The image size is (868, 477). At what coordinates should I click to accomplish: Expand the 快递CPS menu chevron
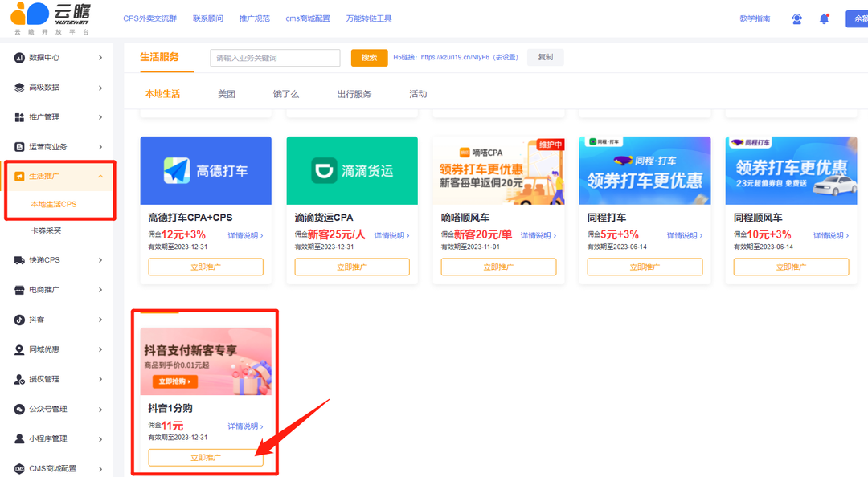click(x=100, y=260)
